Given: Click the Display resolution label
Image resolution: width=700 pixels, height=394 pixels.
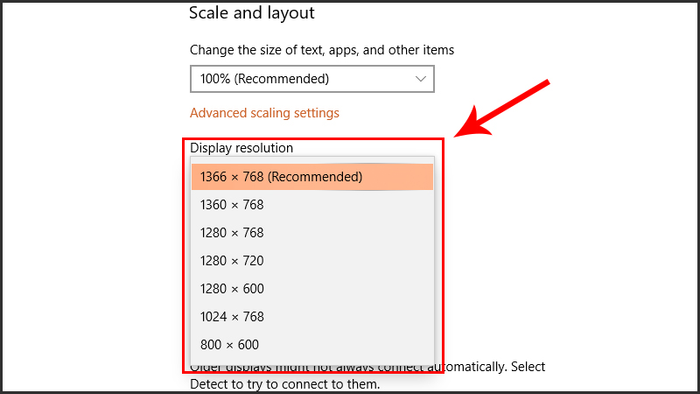Looking at the screenshot, I should tap(242, 148).
